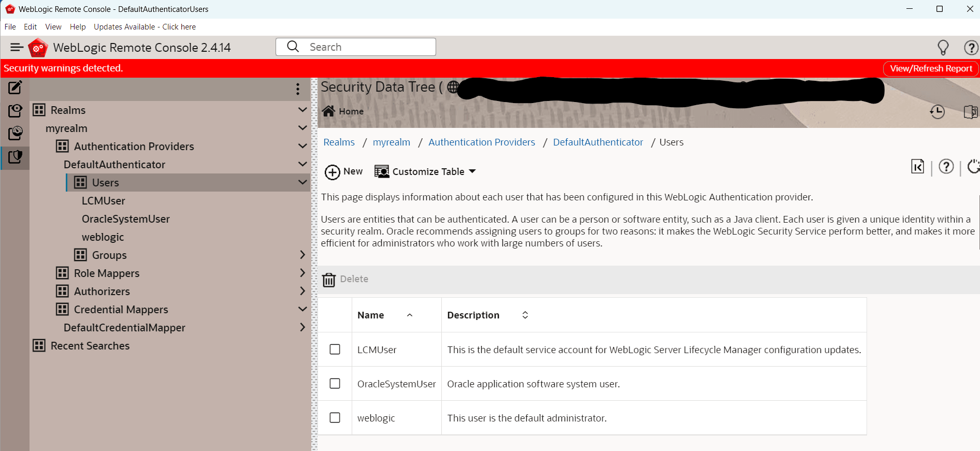This screenshot has height=451, width=980.
Task: Click weblogic name in the table
Action: (376, 418)
